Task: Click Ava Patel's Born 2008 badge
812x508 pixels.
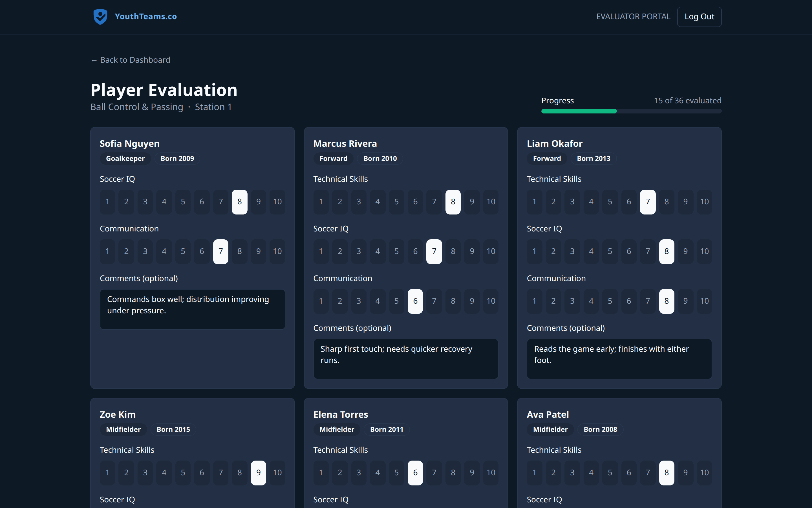Action: coord(600,429)
